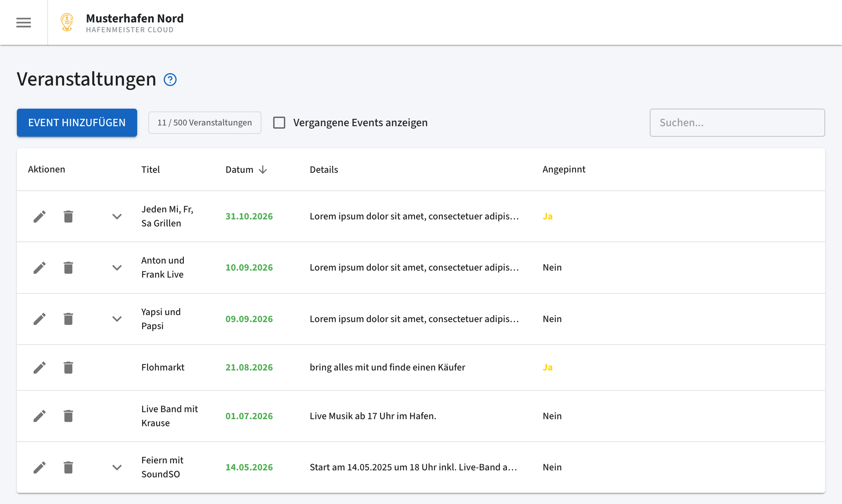842x504 pixels.
Task: Click the Musterhafen Nord anchor logo
Action: click(x=67, y=22)
